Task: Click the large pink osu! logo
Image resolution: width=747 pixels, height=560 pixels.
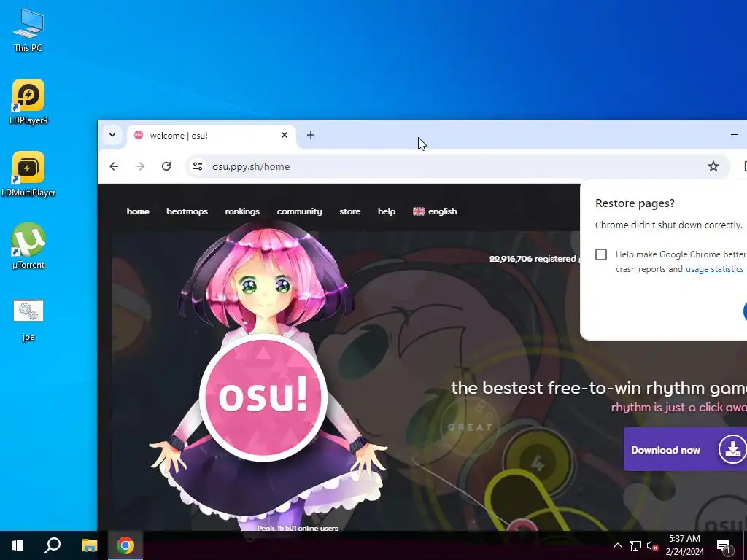Action: tap(263, 397)
